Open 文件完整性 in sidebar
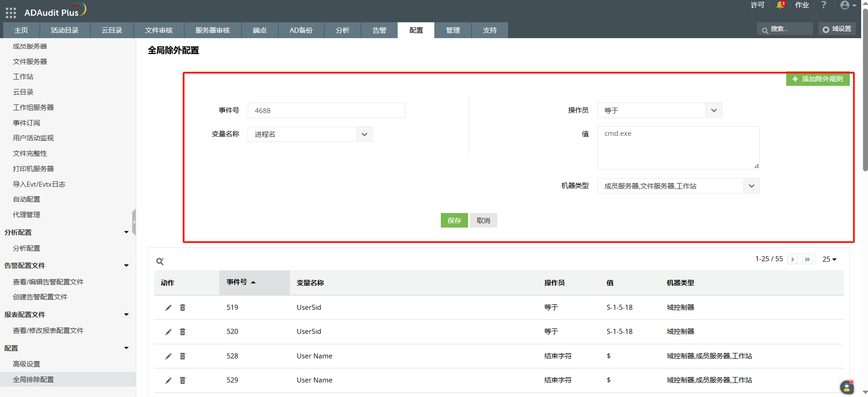This screenshot has width=868, height=397. tap(30, 154)
